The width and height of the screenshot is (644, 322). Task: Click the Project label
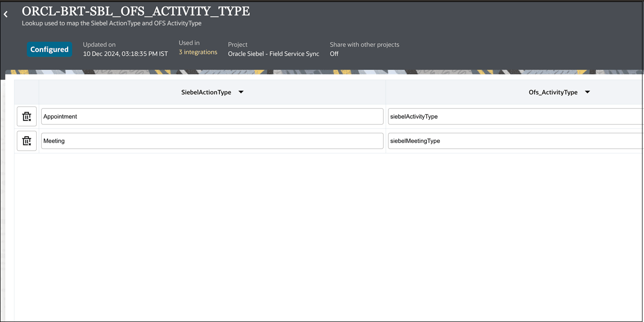coord(238,45)
